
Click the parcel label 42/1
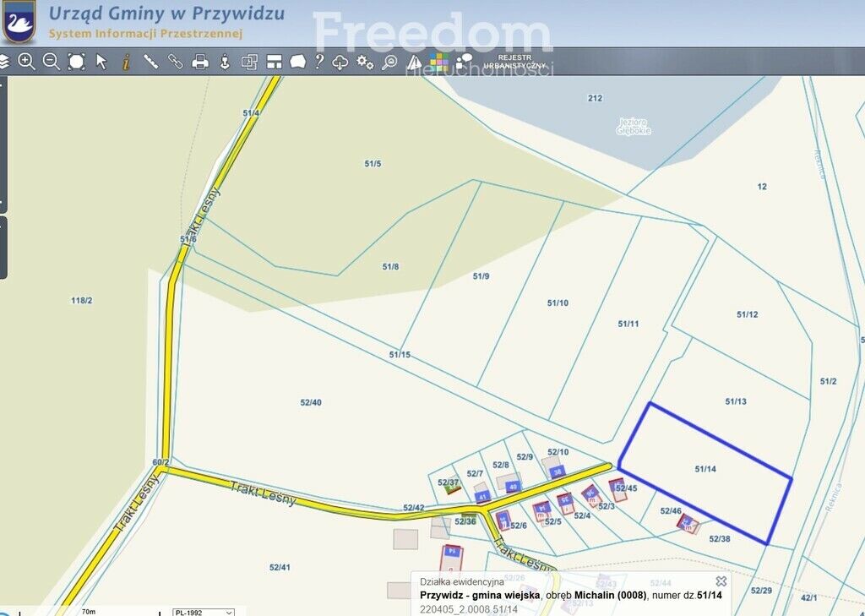(x=809, y=597)
